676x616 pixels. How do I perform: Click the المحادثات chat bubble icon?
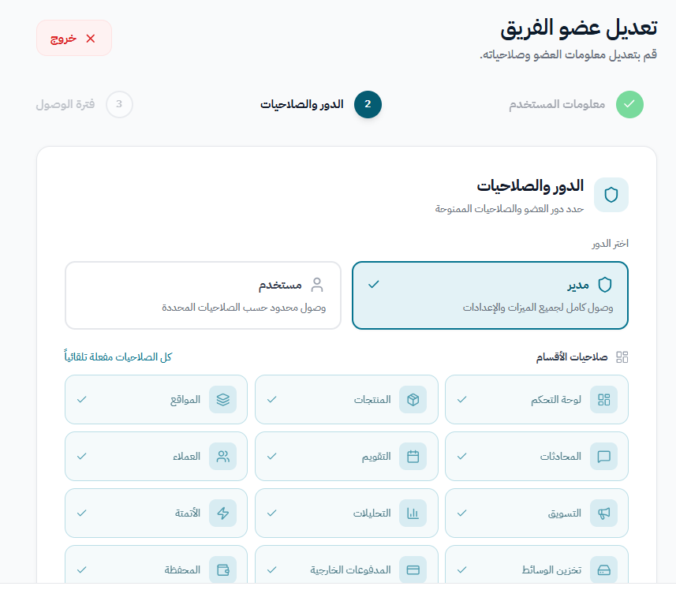click(603, 456)
